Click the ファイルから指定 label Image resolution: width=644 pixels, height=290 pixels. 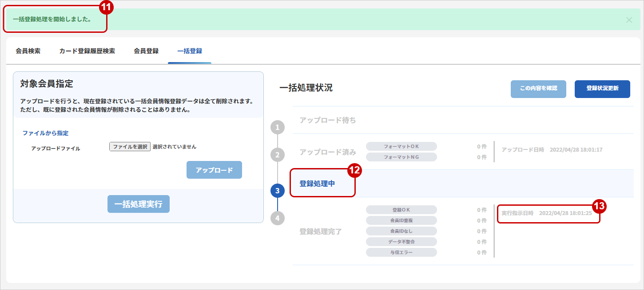[x=45, y=133]
